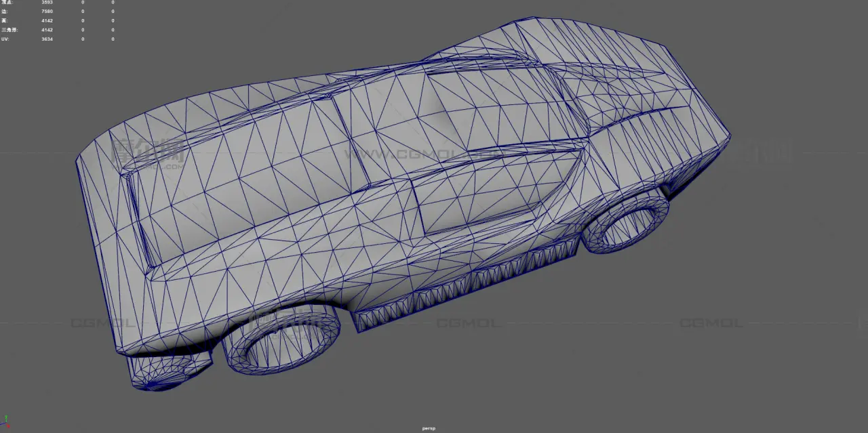Click the 4142 value in the 三角形 row
868x433 pixels.
coord(47,30)
